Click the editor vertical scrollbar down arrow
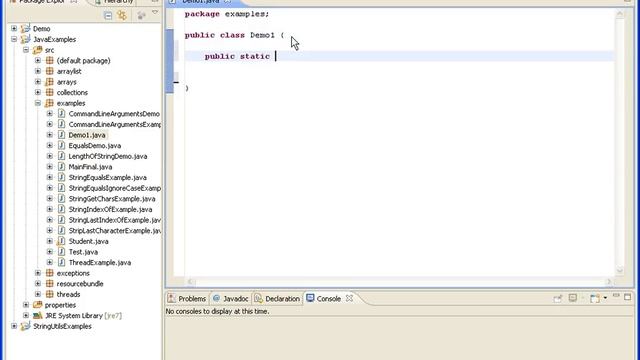This screenshot has width=640, height=360. coord(620,270)
